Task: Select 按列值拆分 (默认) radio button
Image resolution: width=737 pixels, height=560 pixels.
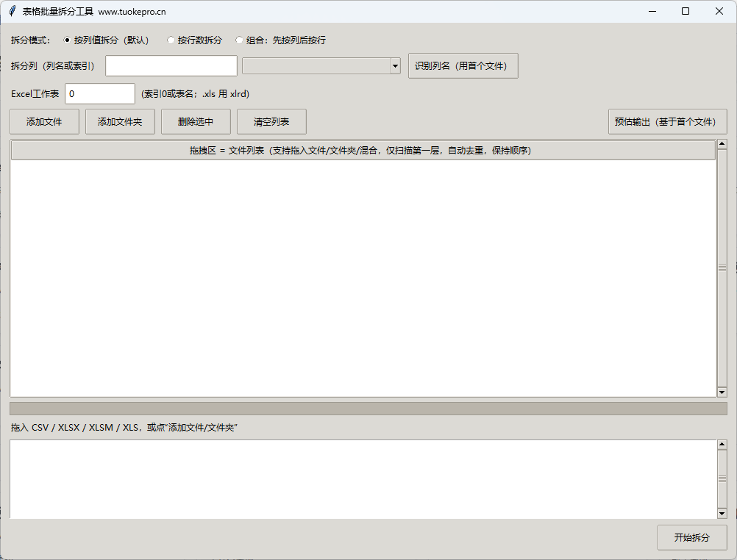Action: (68, 40)
